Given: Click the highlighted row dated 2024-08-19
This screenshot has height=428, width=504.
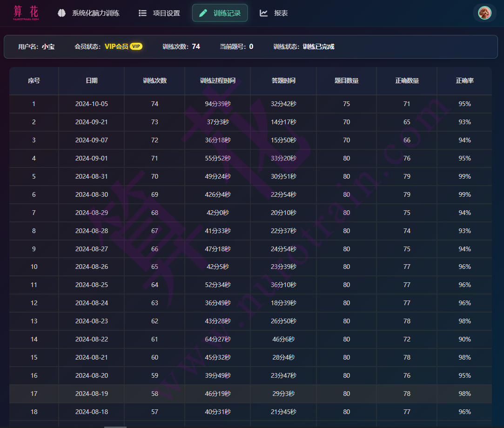Looking at the screenshot, I should pos(92,394).
